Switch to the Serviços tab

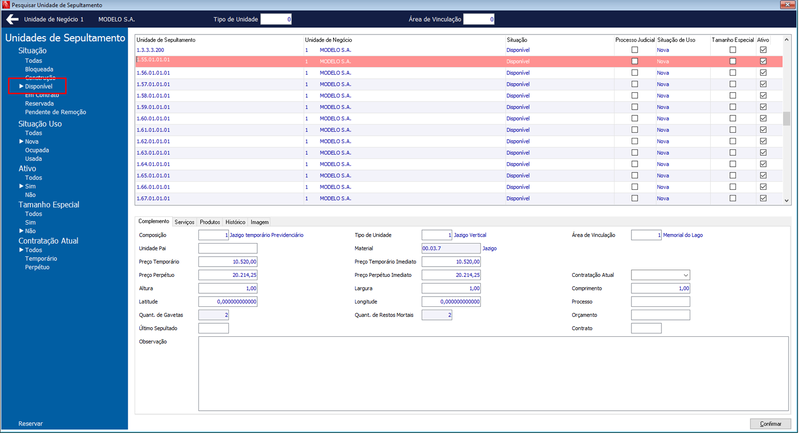pyautogui.click(x=184, y=222)
